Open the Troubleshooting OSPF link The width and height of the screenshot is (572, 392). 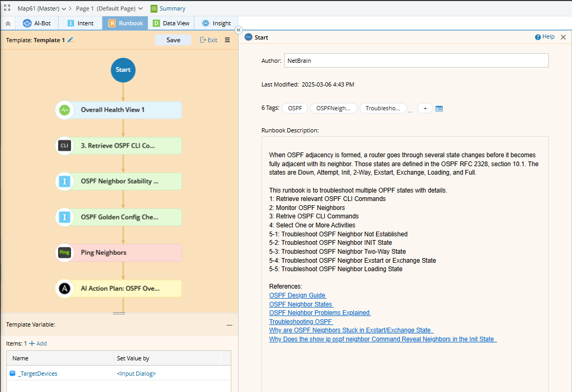pyautogui.click(x=301, y=322)
